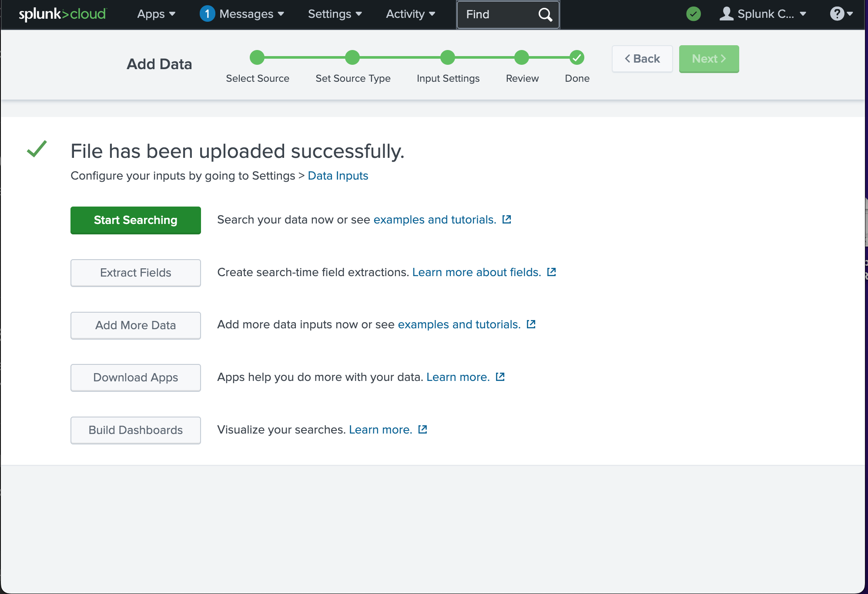Click the search magnifier icon

point(545,14)
